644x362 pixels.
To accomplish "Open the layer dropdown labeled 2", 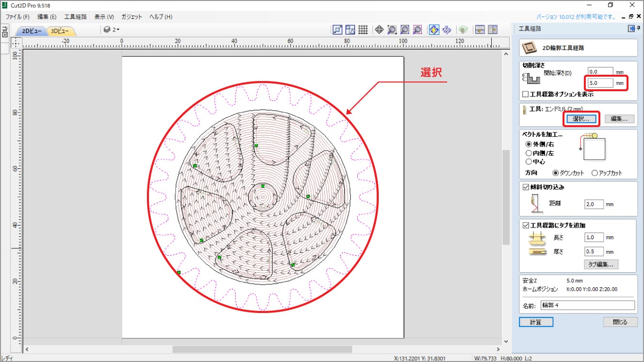I will click(112, 30).
